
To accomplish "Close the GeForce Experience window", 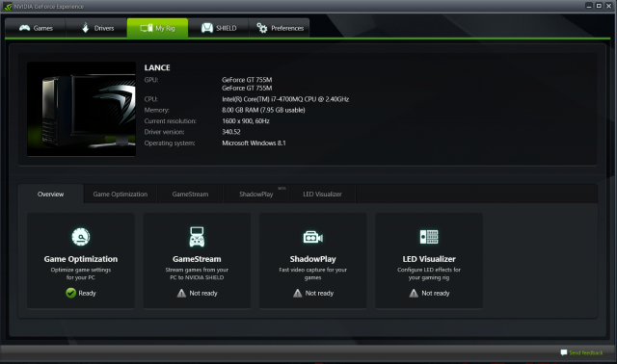I will click(x=608, y=6).
